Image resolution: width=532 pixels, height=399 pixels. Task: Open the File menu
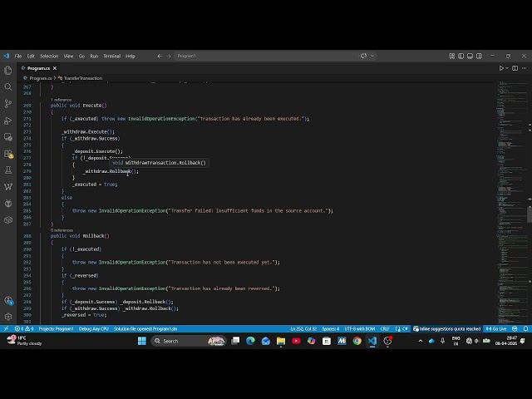pos(18,56)
